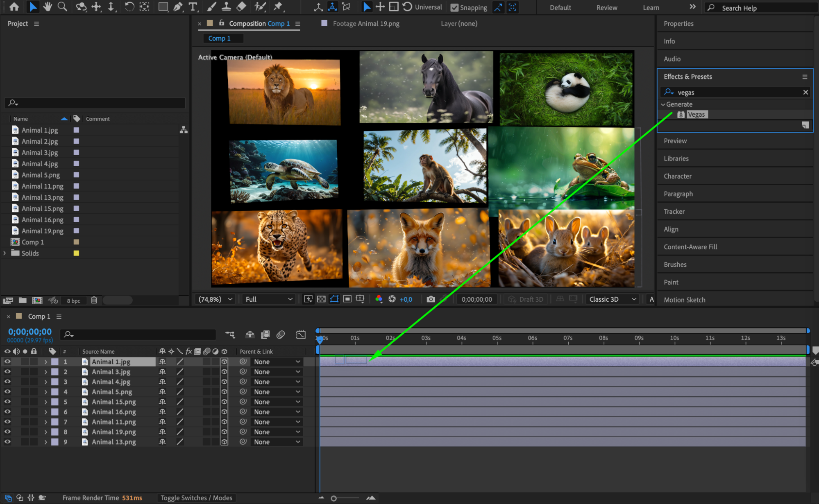Toggle visibility of Animal 13.png layer
Image resolution: width=819 pixels, height=504 pixels.
coord(7,442)
